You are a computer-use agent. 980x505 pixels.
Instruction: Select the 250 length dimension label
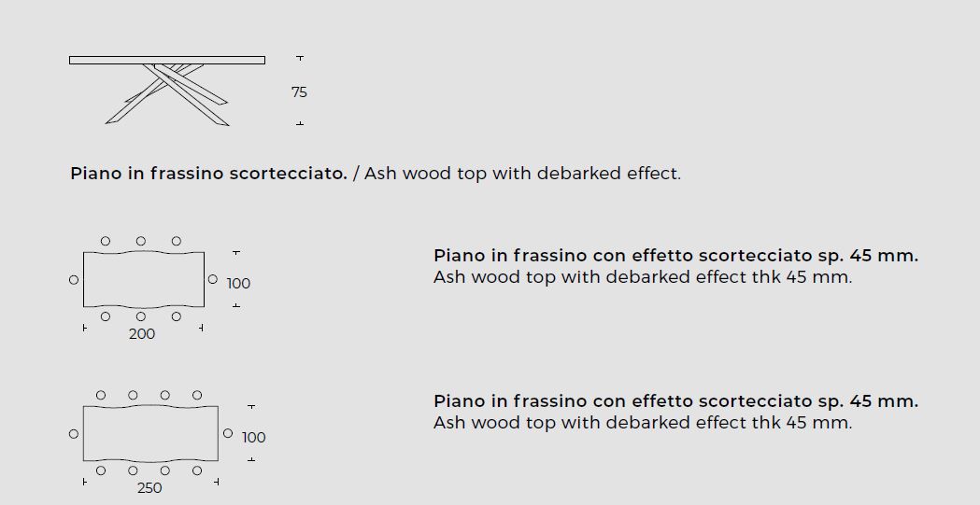click(149, 488)
